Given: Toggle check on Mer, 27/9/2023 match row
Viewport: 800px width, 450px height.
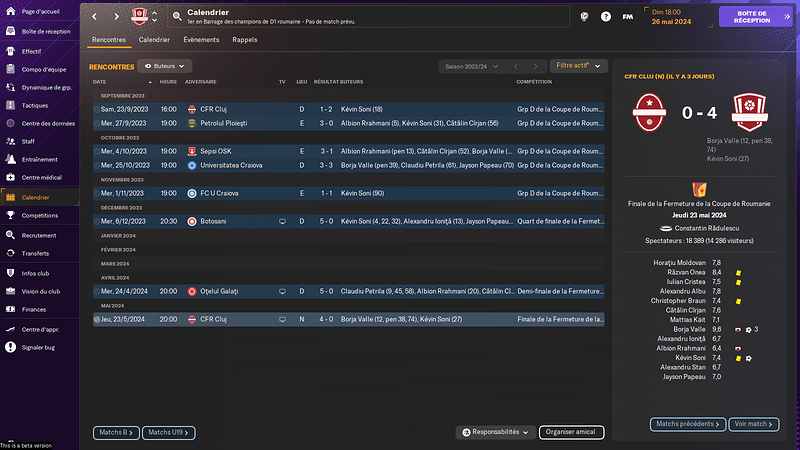Looking at the screenshot, I should [x=96, y=123].
